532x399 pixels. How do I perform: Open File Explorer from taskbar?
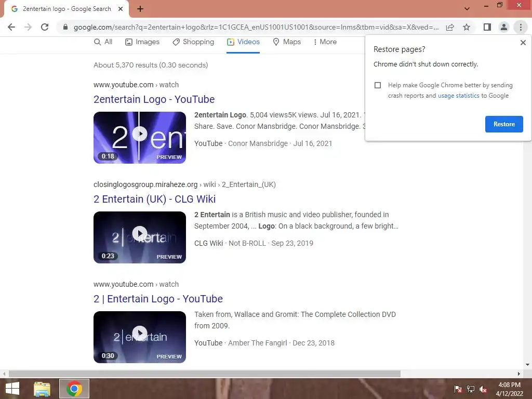click(x=42, y=389)
